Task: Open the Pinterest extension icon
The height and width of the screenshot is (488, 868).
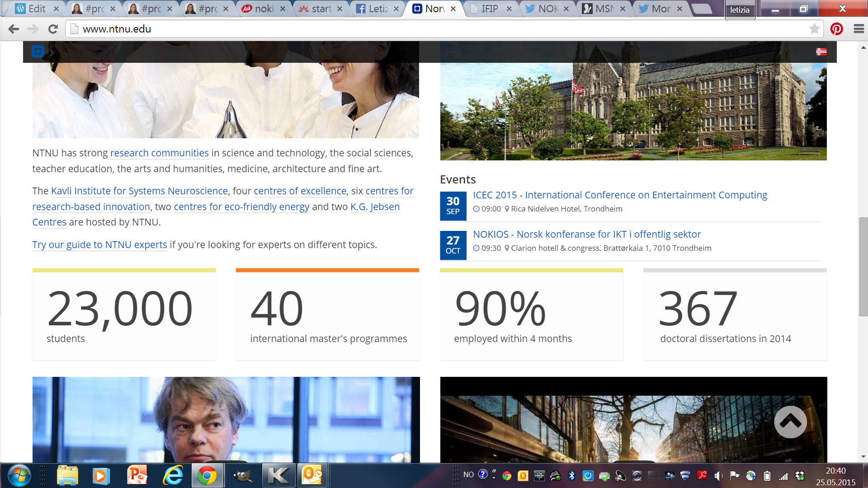Action: point(836,29)
